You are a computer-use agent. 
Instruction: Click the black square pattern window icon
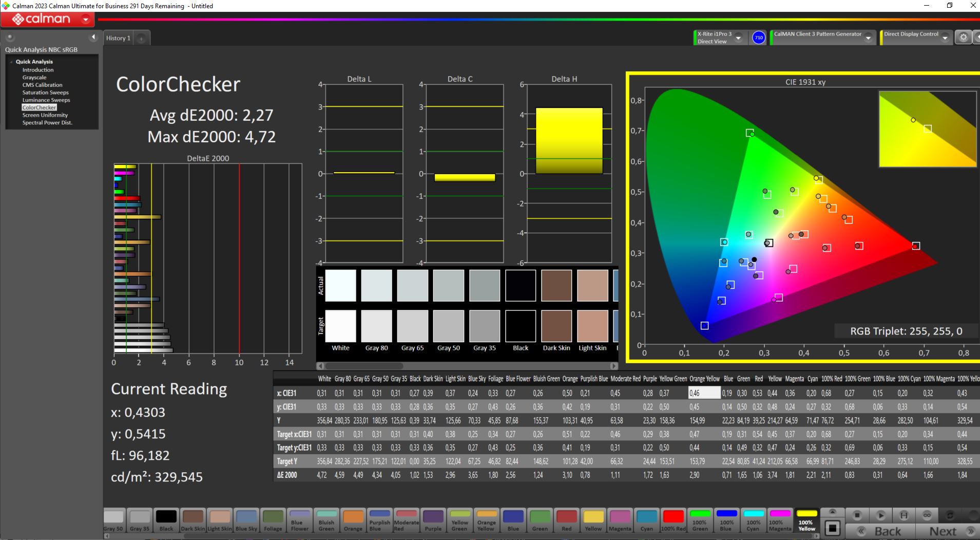[833, 528]
